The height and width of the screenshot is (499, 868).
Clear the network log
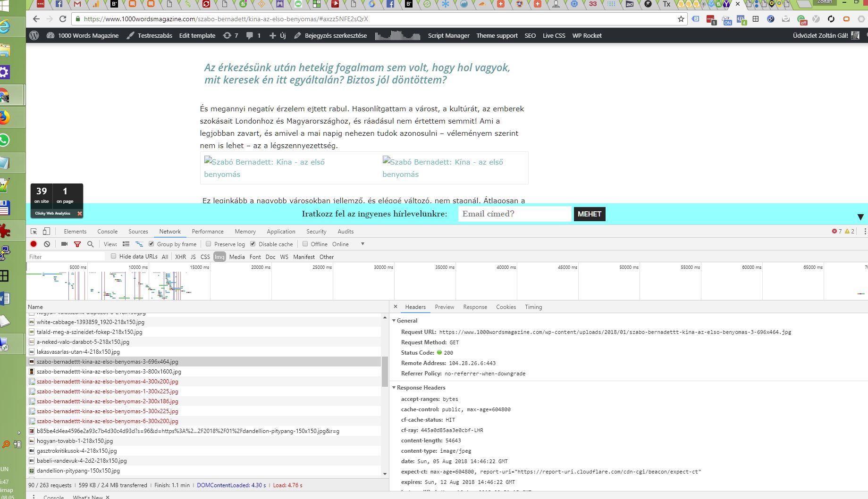tap(47, 244)
